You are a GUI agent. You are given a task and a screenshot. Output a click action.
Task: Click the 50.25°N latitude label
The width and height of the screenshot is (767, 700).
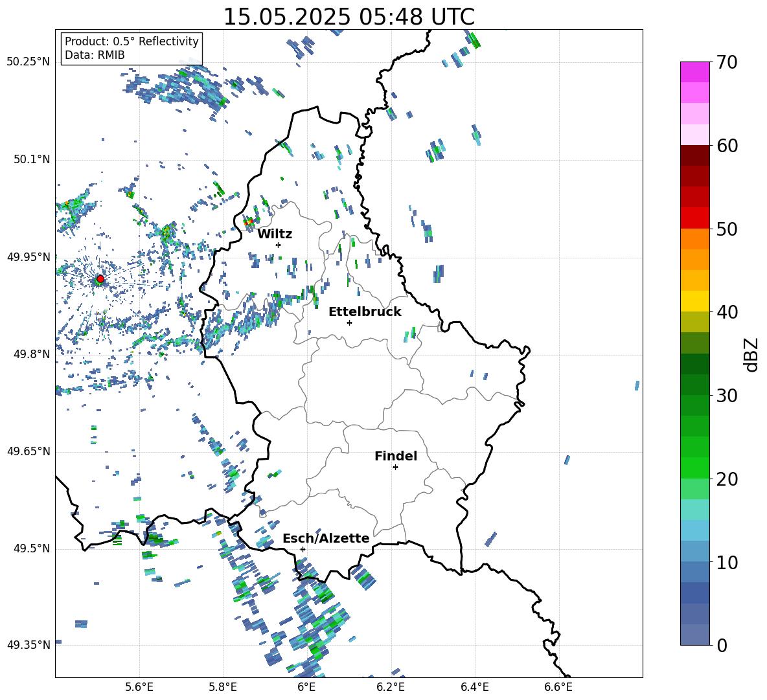tap(29, 62)
